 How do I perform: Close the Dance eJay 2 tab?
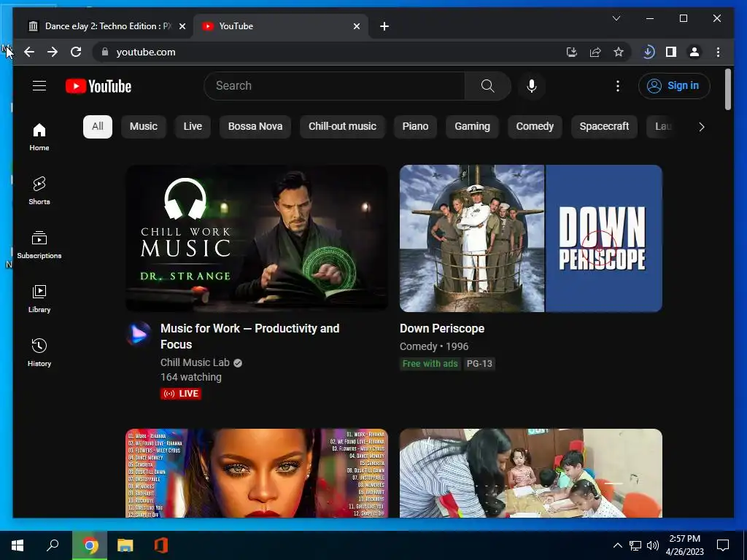point(182,26)
